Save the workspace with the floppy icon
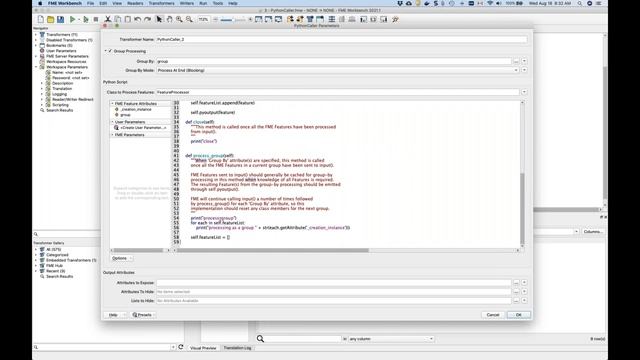 [x=60, y=19]
